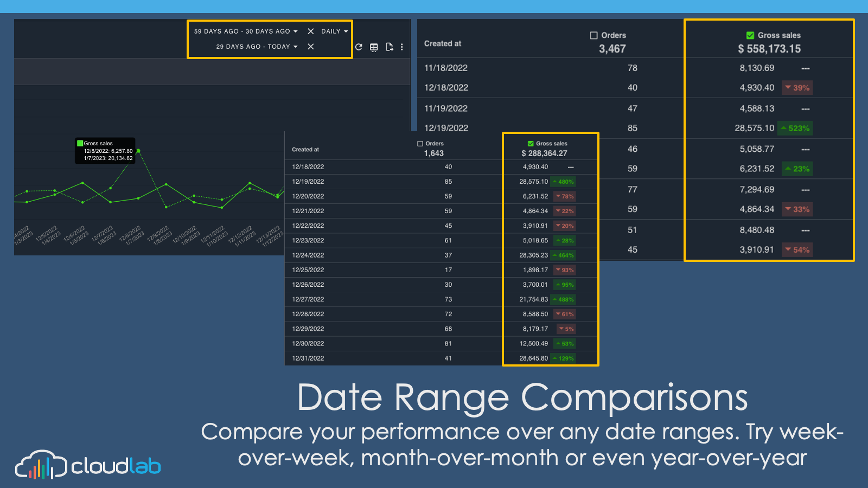868x488 pixels.
Task: Open the three-dot more options menu
Action: pos(402,47)
